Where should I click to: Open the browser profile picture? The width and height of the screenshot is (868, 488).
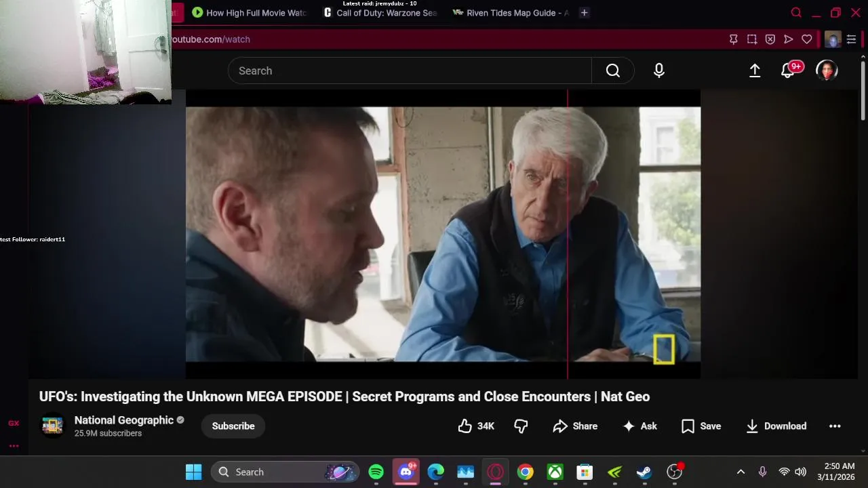833,39
